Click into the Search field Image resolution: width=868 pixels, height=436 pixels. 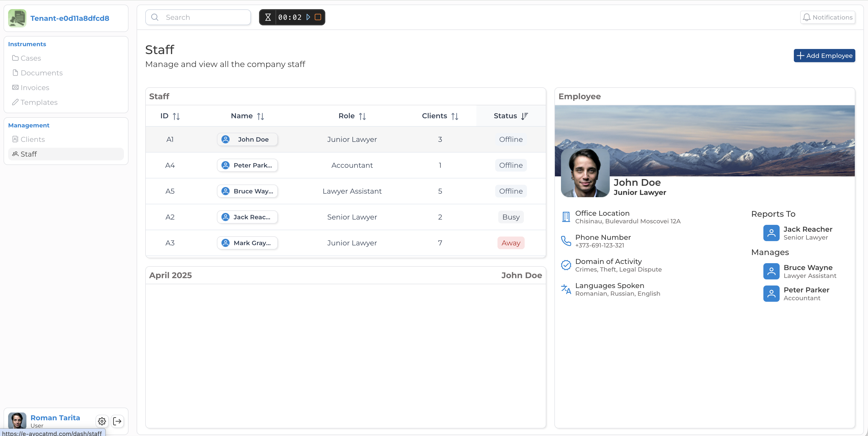pos(202,17)
